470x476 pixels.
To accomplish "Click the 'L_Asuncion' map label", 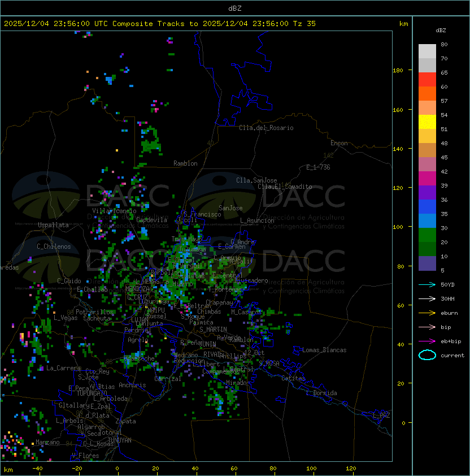I will (x=257, y=220).
